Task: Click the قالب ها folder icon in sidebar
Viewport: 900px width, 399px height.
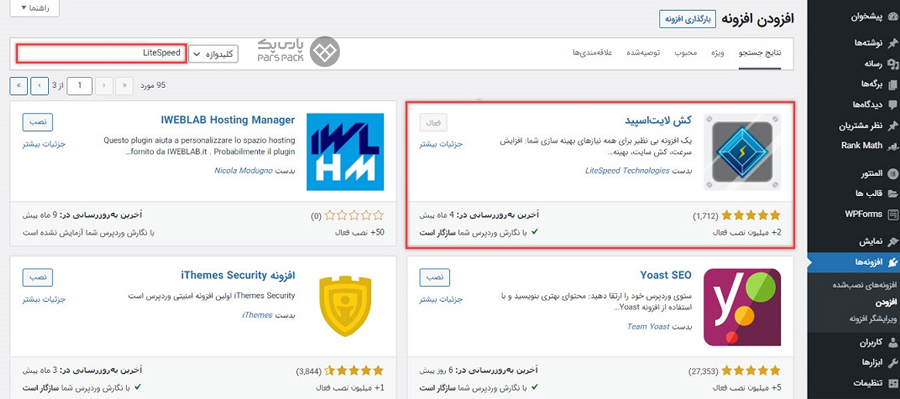Action: click(x=893, y=193)
